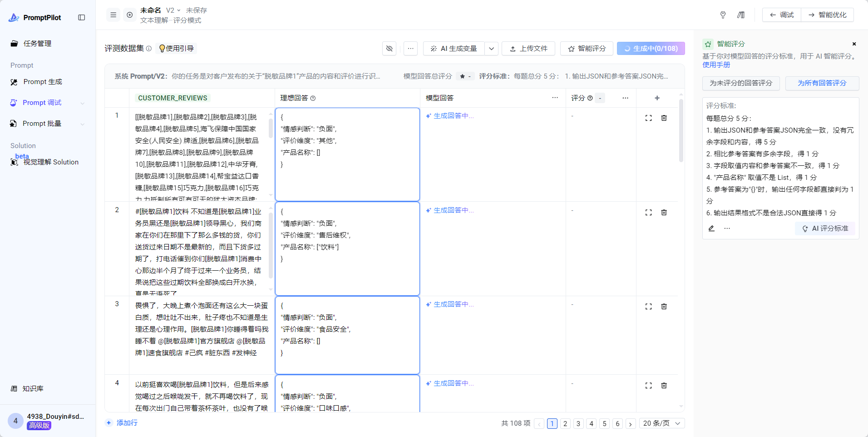This screenshot has height=437, width=868.
Task: Open the 4938_Douyin user account
Action: (x=48, y=421)
